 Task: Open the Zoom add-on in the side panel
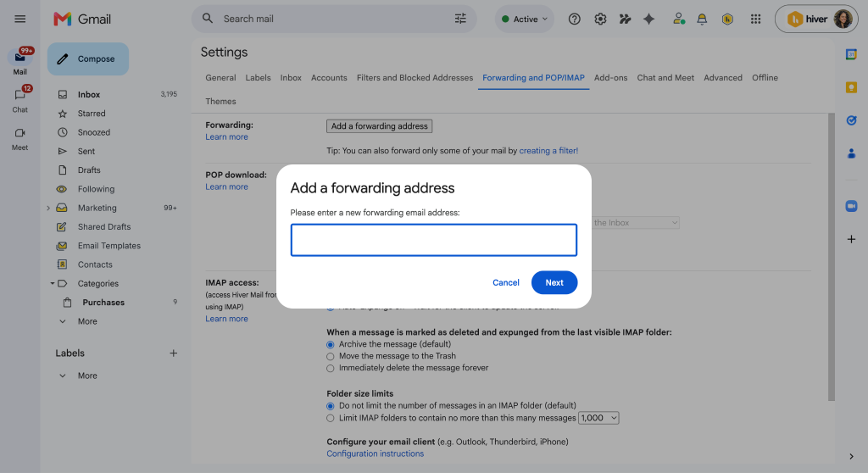pyautogui.click(x=851, y=206)
